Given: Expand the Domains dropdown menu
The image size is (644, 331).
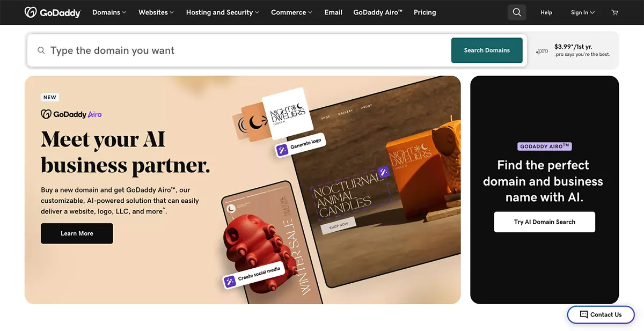Looking at the screenshot, I should point(109,12).
